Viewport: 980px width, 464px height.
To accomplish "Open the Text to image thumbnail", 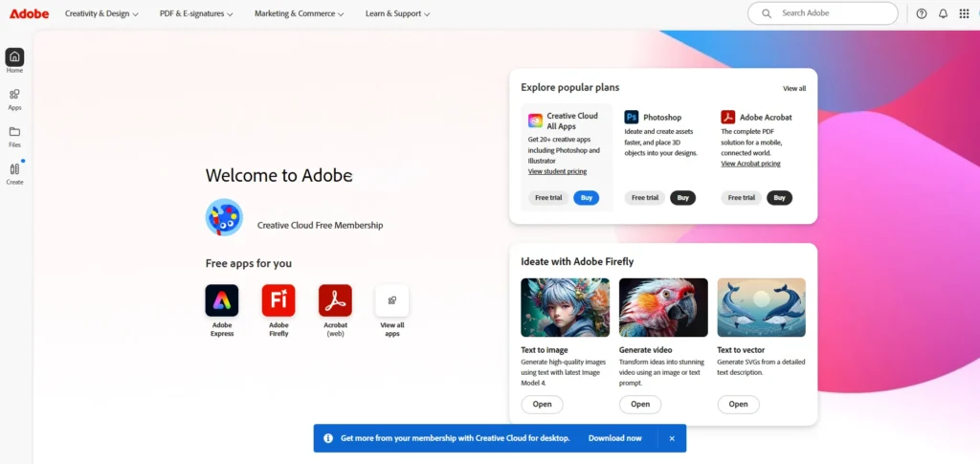I will click(x=565, y=308).
